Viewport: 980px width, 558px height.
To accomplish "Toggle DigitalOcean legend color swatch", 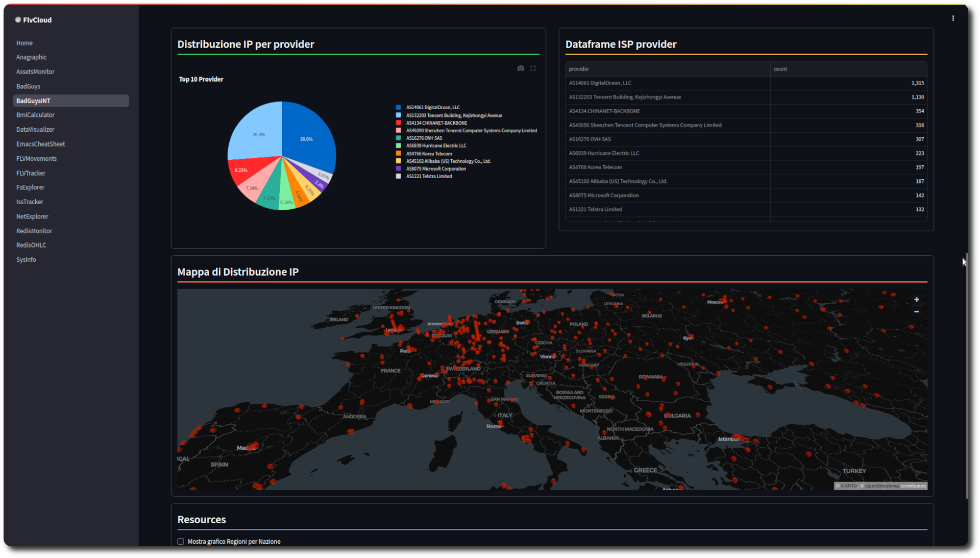I will pos(399,107).
